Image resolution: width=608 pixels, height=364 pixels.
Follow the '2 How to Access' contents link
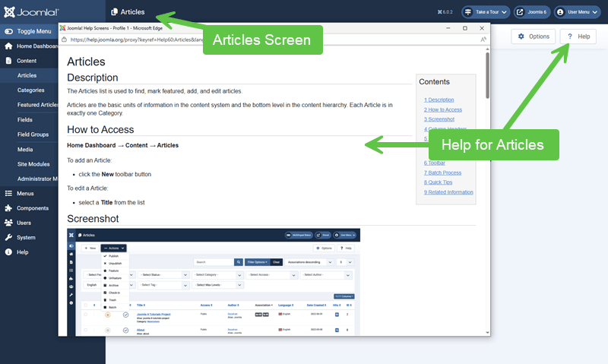[443, 109]
